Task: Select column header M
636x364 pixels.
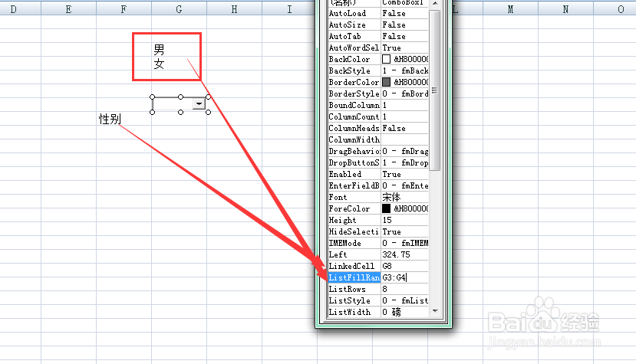Action: [x=510, y=9]
